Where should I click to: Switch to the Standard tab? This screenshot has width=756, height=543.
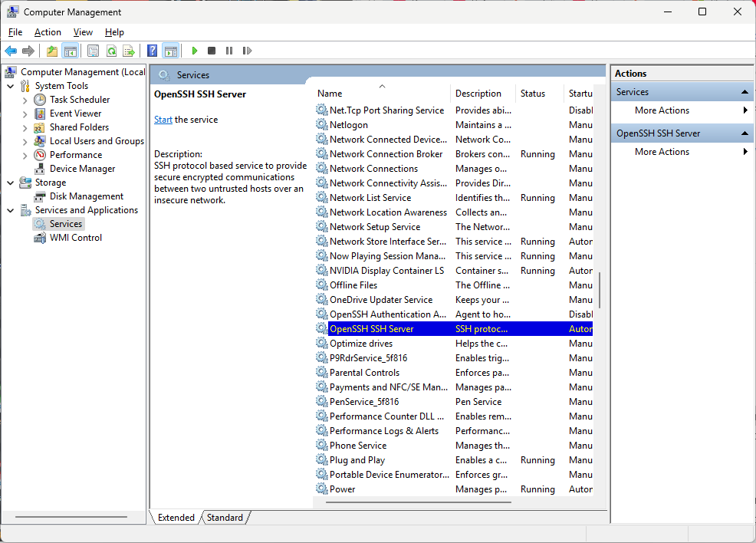click(225, 518)
